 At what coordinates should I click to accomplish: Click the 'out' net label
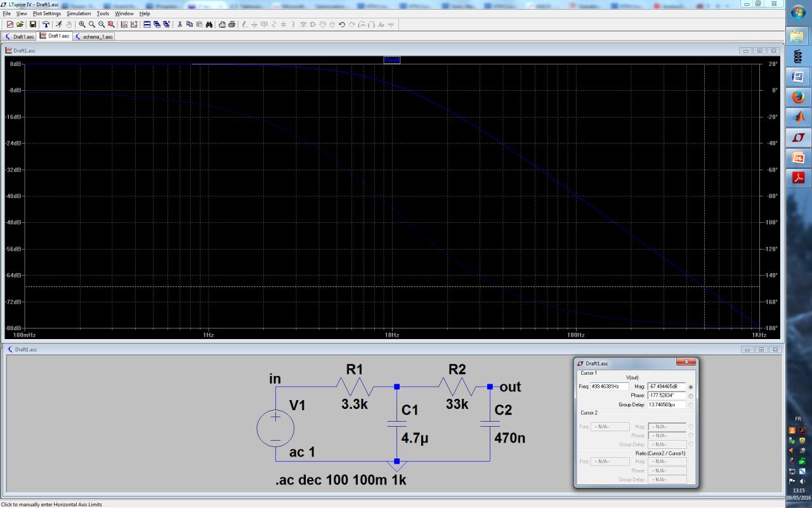tap(510, 387)
